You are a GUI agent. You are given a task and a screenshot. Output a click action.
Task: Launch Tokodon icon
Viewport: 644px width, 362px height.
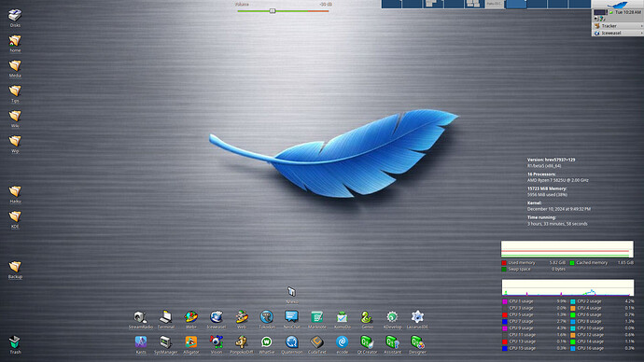(267, 317)
